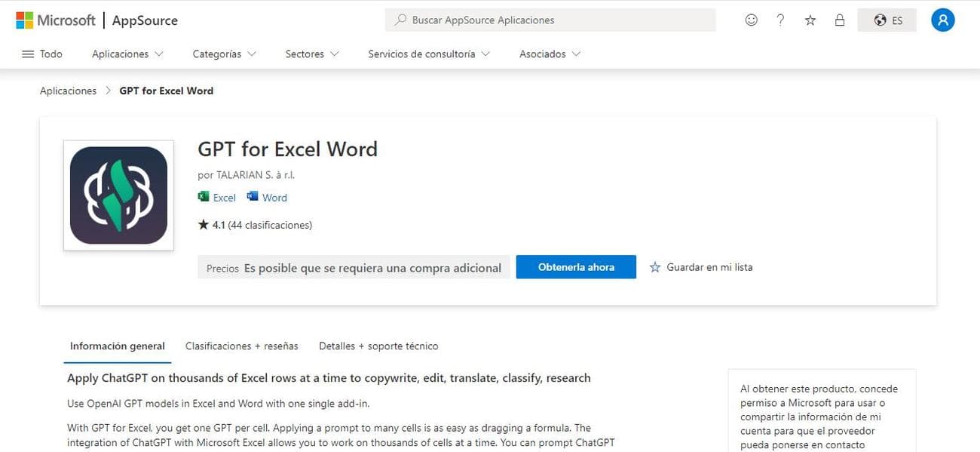Go to Aplicaciones breadcrumb
Screen dimensions: 980x452
click(68, 91)
